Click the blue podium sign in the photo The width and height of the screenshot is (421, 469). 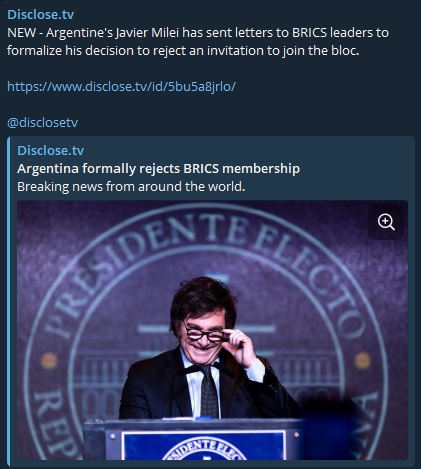(203, 446)
